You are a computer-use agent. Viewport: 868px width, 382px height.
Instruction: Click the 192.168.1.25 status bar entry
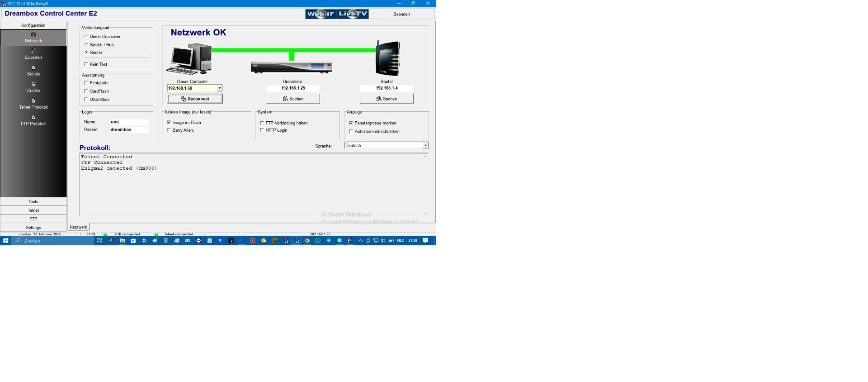tap(320, 234)
